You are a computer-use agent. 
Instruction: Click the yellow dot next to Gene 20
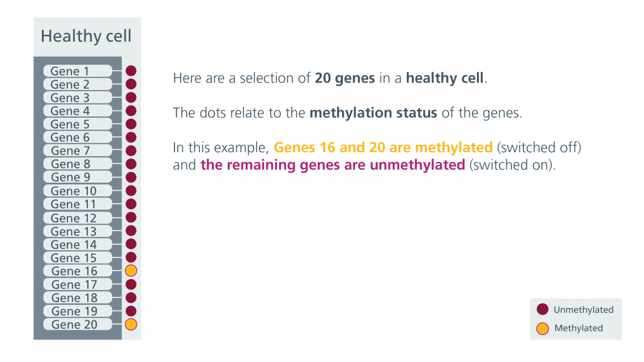tap(131, 324)
